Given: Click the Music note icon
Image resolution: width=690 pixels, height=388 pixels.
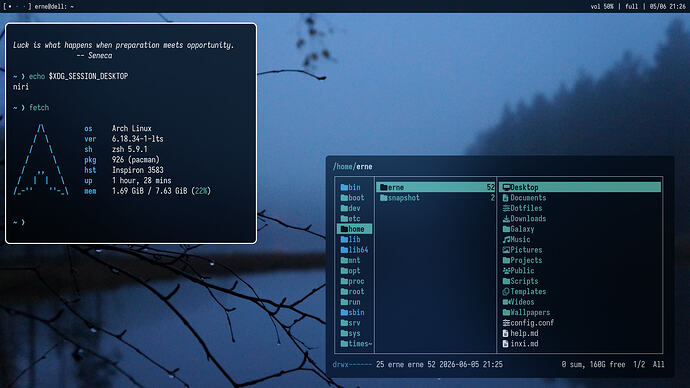Looking at the screenshot, I should (x=506, y=240).
